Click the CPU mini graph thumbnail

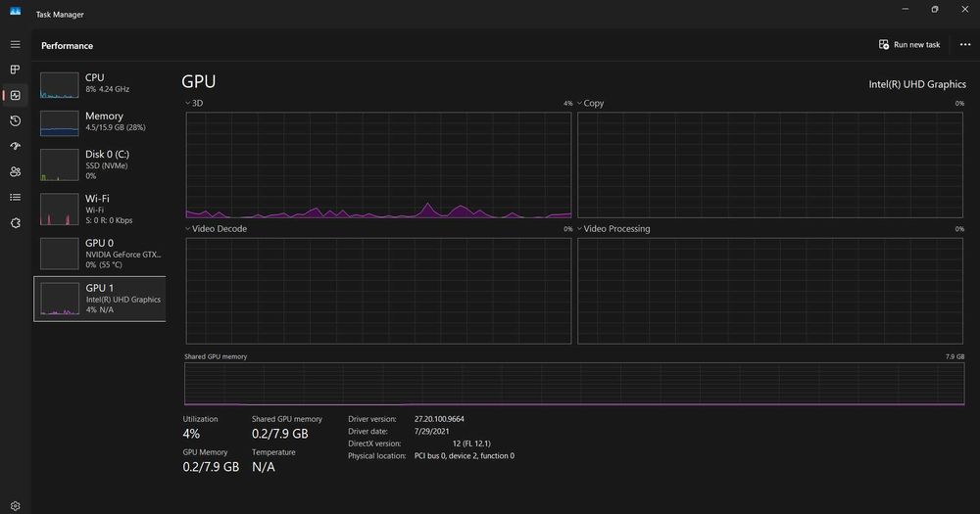(x=60, y=85)
